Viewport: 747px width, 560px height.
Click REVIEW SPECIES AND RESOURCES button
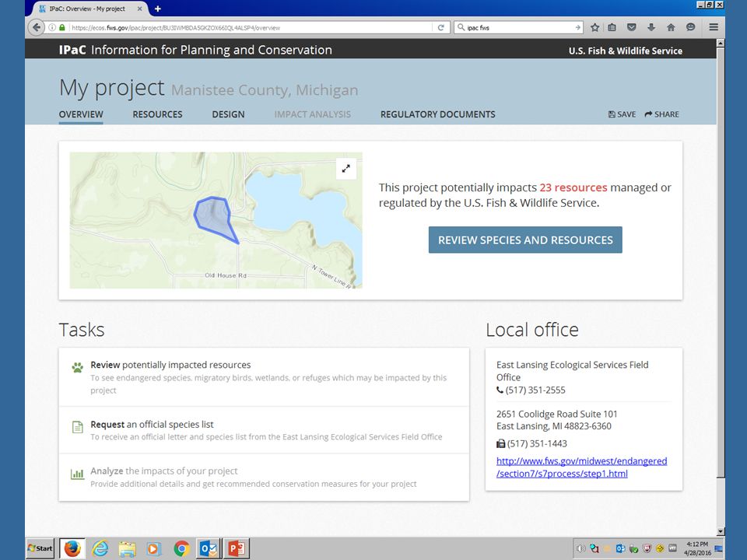coord(525,240)
